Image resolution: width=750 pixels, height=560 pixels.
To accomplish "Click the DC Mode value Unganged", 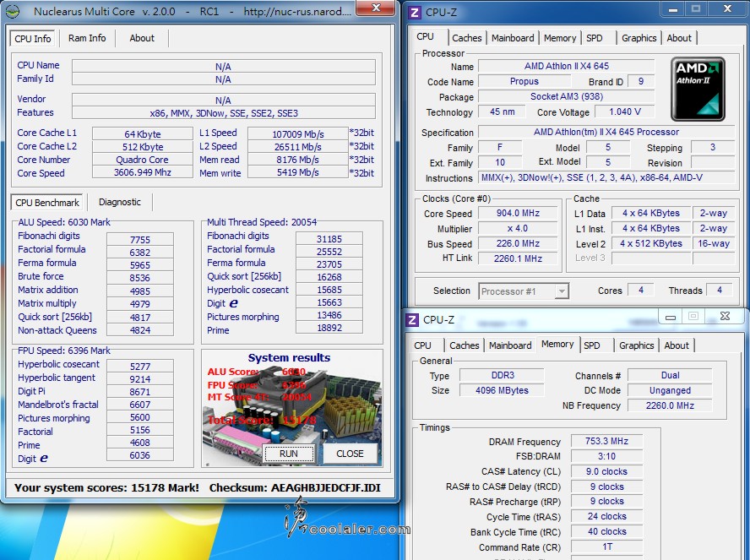I will point(670,390).
